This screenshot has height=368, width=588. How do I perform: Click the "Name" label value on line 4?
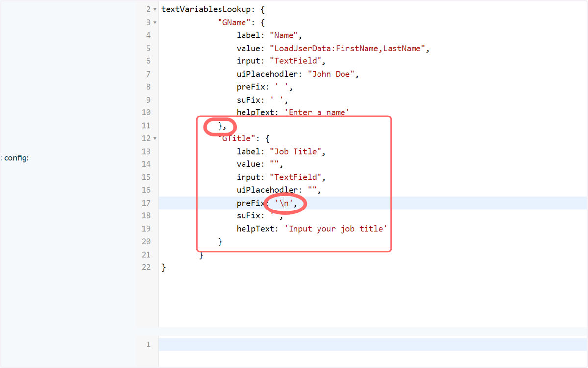click(x=284, y=35)
